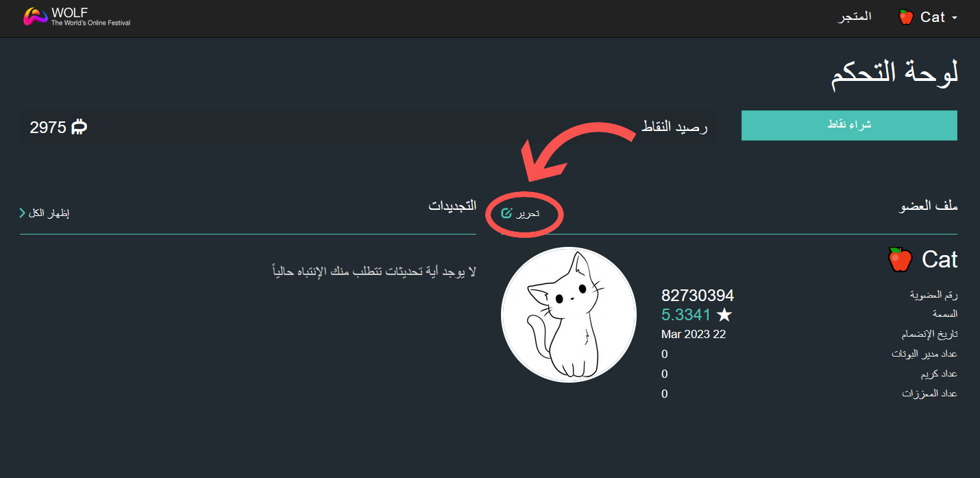This screenshot has width=980, height=478.
Task: Open the تحرير edit profile link
Action: (x=520, y=213)
